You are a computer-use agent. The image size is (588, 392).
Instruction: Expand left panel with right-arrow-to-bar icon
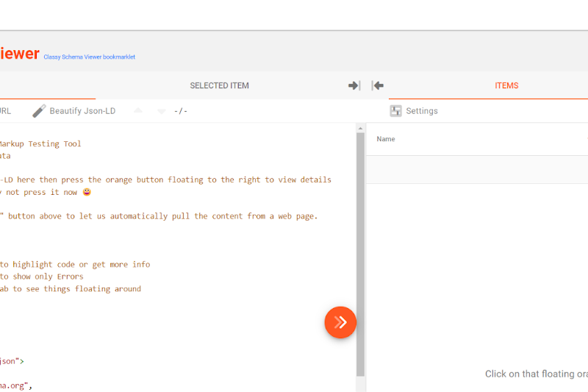pyautogui.click(x=354, y=85)
